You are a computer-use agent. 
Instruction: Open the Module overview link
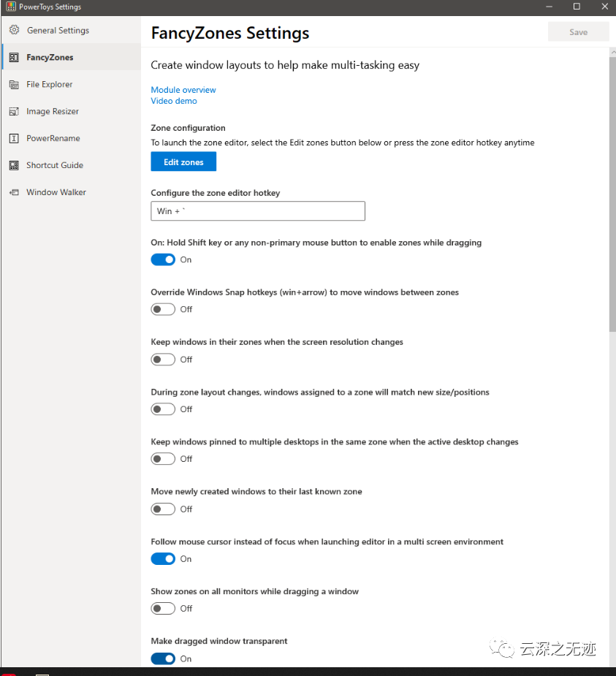(183, 89)
